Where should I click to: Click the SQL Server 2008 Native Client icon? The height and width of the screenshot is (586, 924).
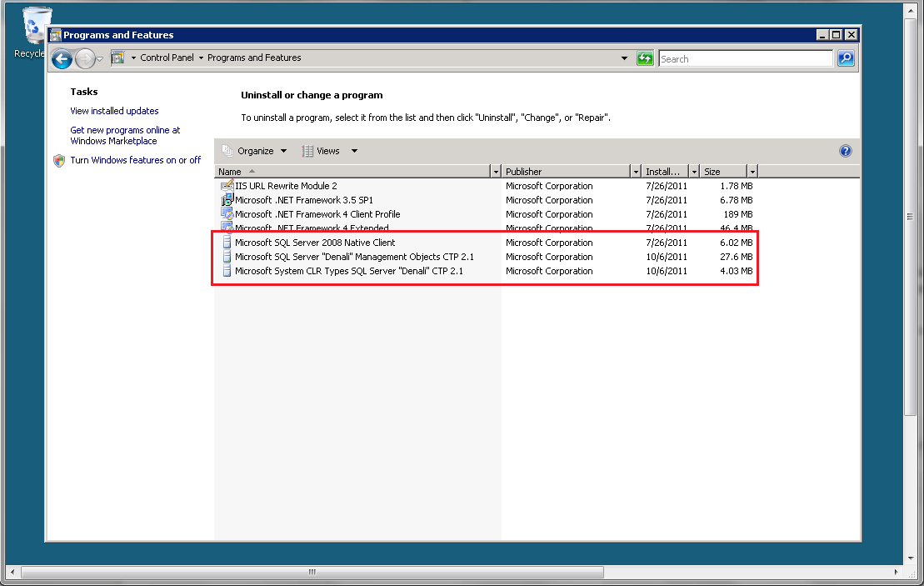pyautogui.click(x=227, y=243)
